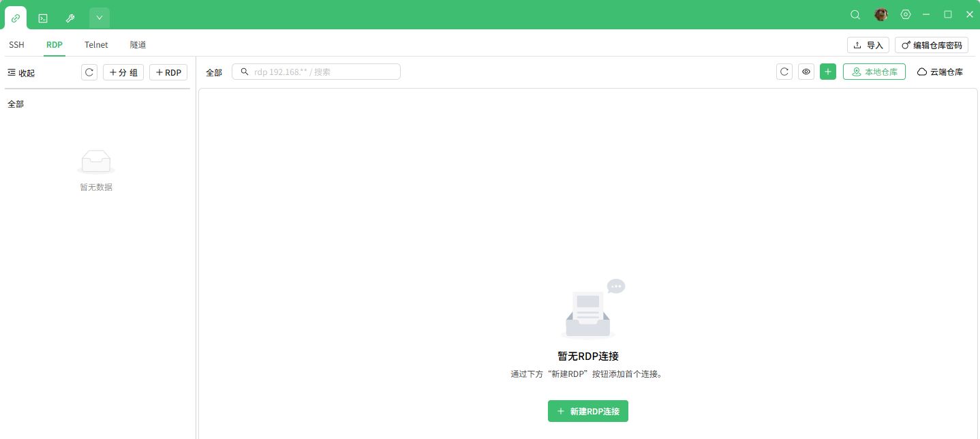Switch to the Telnet tab

[96, 45]
